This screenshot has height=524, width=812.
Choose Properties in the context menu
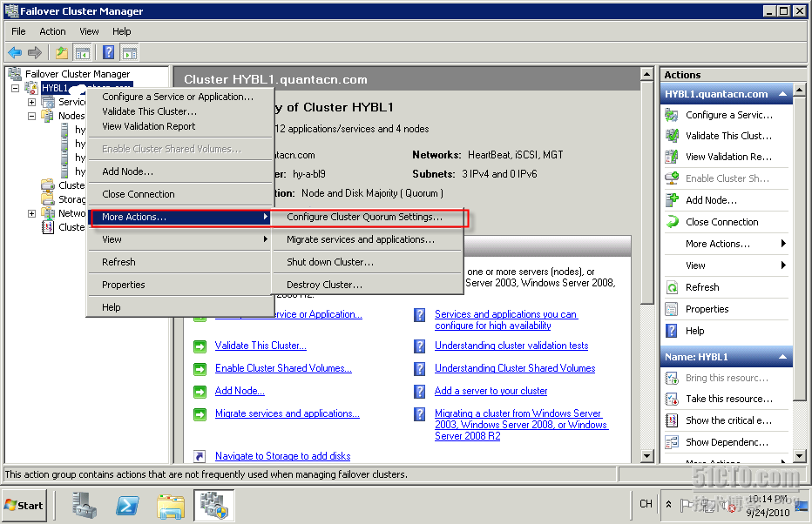pyautogui.click(x=179, y=285)
